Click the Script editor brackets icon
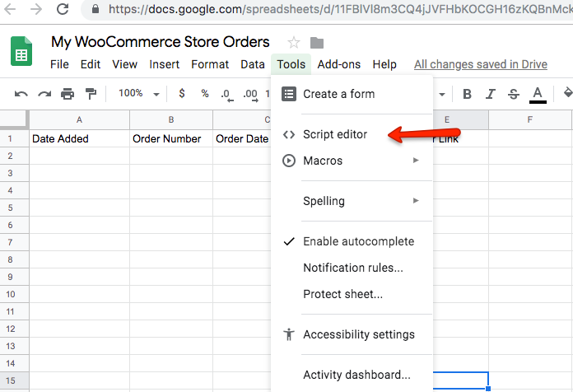 289,134
